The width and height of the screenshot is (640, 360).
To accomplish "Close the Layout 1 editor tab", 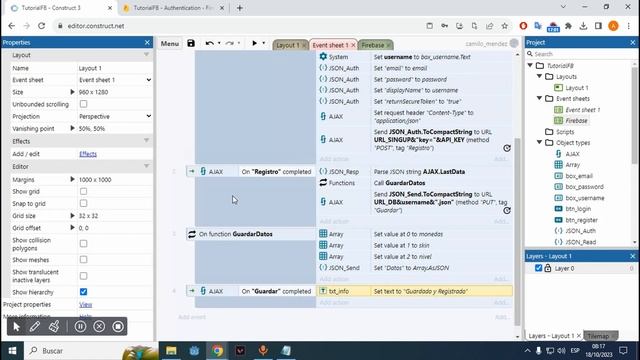I will (x=304, y=45).
